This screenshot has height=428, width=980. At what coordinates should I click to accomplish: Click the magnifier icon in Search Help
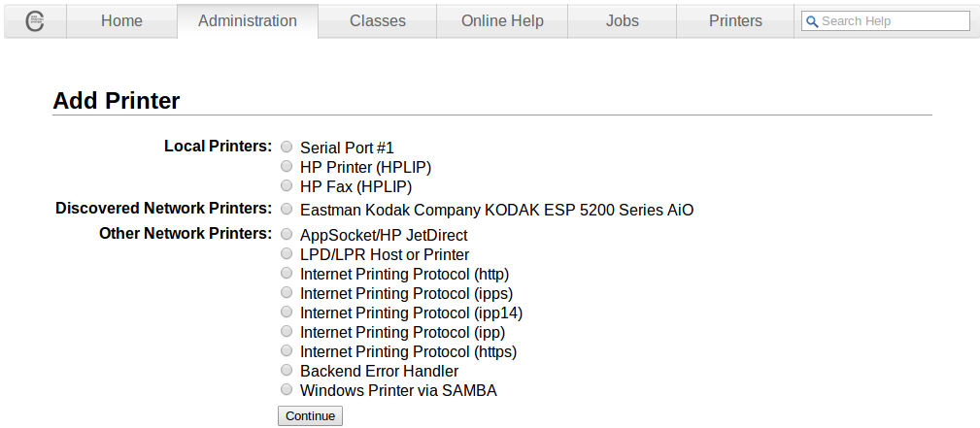pyautogui.click(x=812, y=22)
